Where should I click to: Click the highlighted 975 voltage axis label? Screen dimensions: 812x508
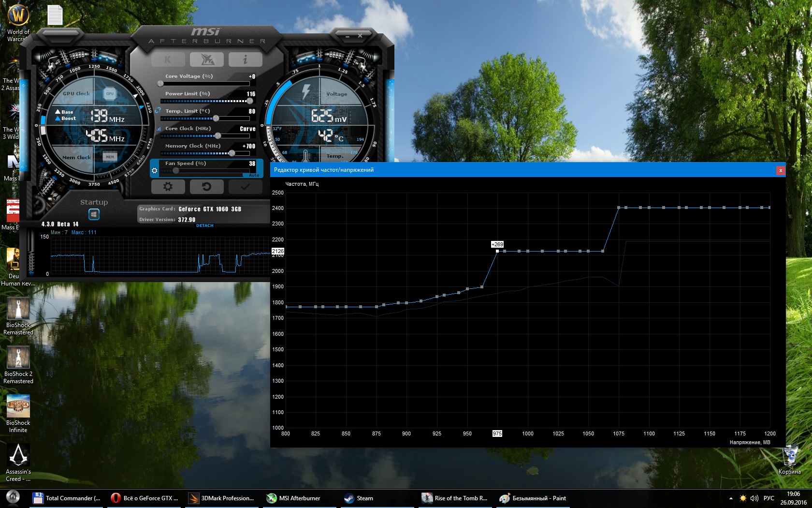coord(497,433)
